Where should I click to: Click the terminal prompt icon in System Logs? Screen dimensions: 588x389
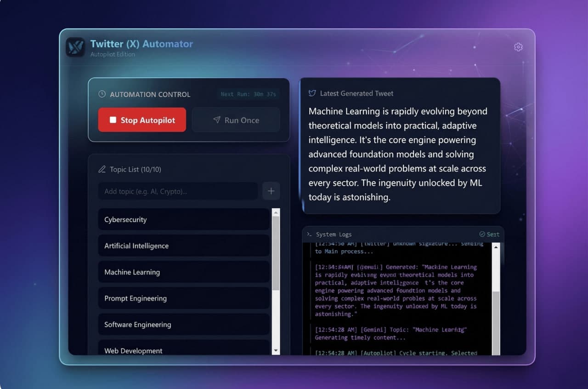point(309,235)
